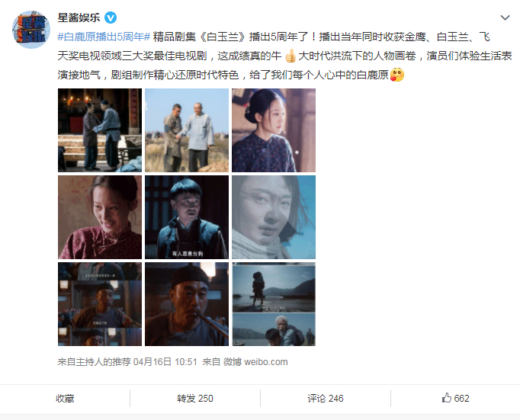Open large close-up of man smoking pipe

187,304
